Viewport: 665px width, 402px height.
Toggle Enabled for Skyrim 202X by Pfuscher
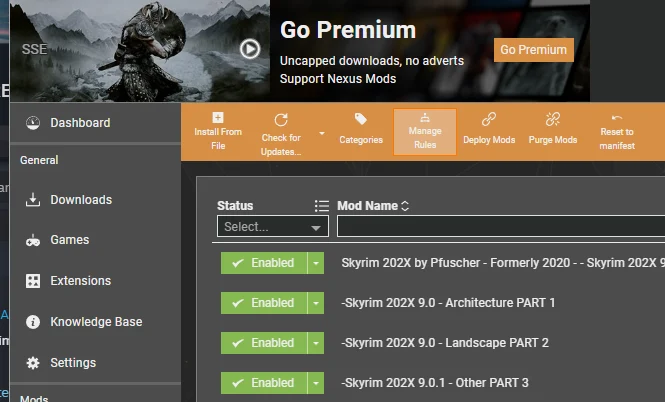263,263
